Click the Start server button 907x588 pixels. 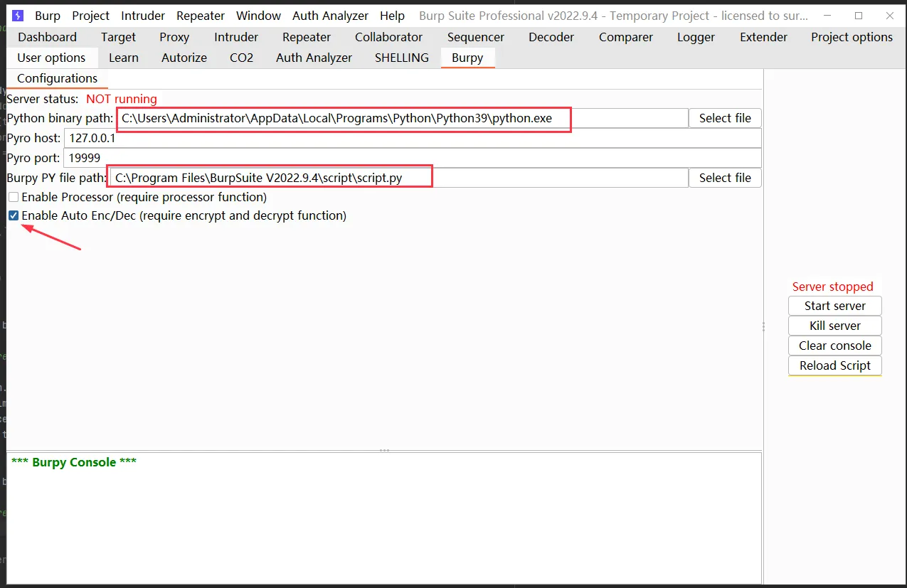[x=834, y=306]
